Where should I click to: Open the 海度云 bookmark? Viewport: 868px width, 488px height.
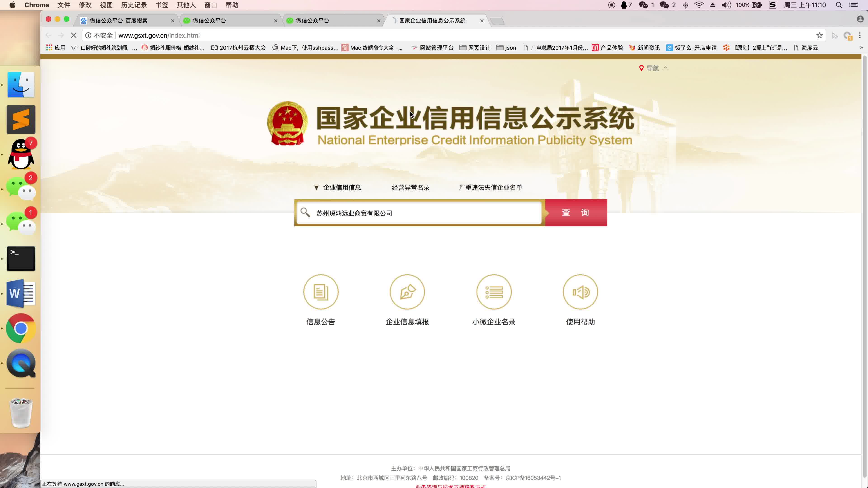[x=806, y=47]
